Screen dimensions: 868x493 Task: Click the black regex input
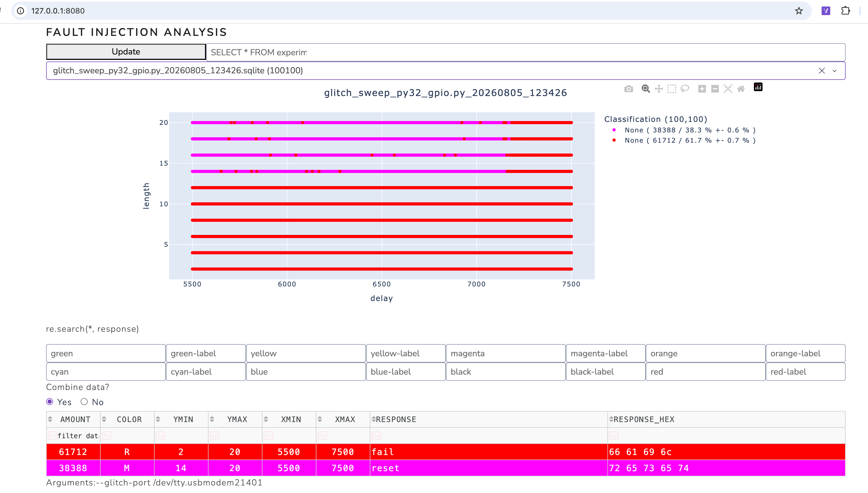(x=506, y=371)
